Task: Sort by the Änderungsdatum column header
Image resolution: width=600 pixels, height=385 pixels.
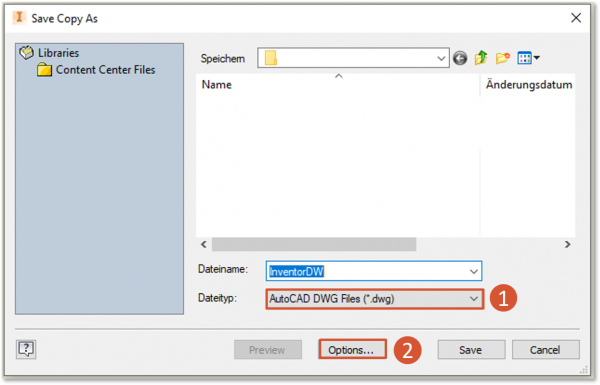Action: click(528, 85)
